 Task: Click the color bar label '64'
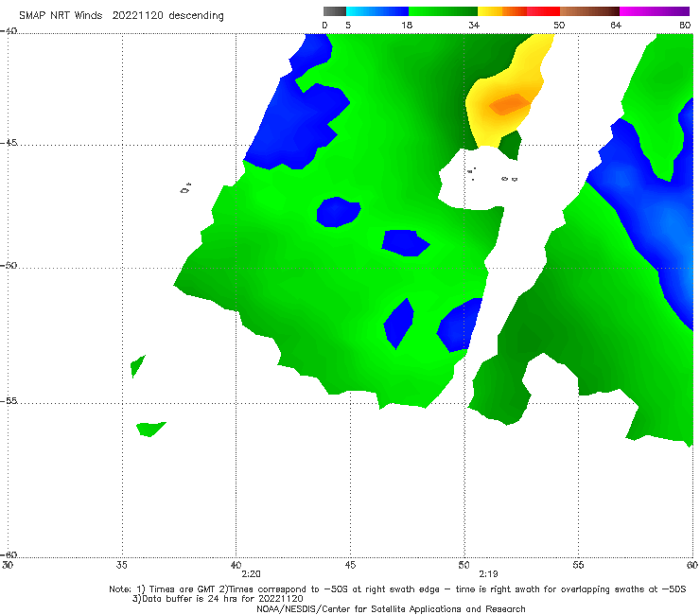(x=616, y=25)
